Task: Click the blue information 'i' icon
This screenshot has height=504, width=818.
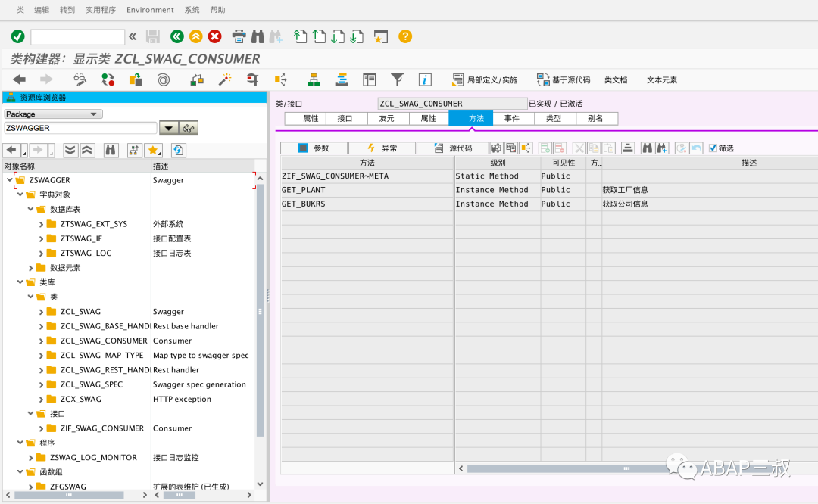Action: tap(425, 79)
